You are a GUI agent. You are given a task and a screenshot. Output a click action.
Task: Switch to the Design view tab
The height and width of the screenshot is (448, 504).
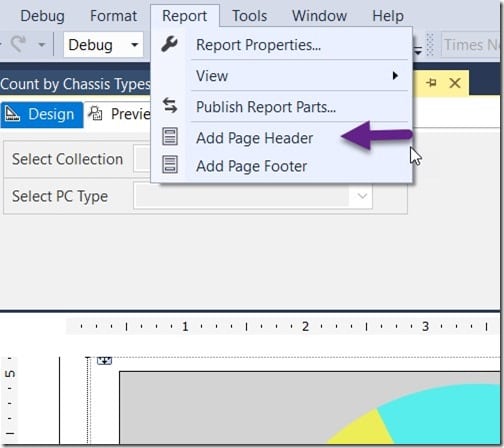[x=42, y=114]
